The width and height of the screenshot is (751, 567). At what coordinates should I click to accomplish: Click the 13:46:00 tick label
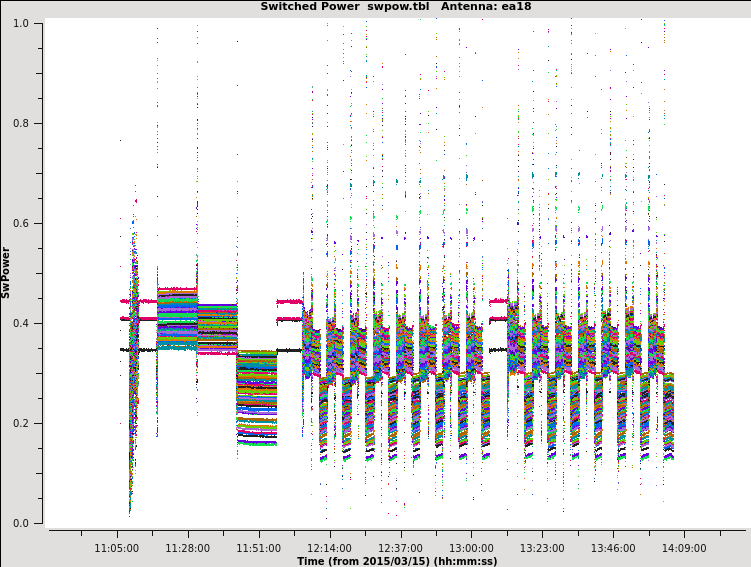pyautogui.click(x=613, y=548)
